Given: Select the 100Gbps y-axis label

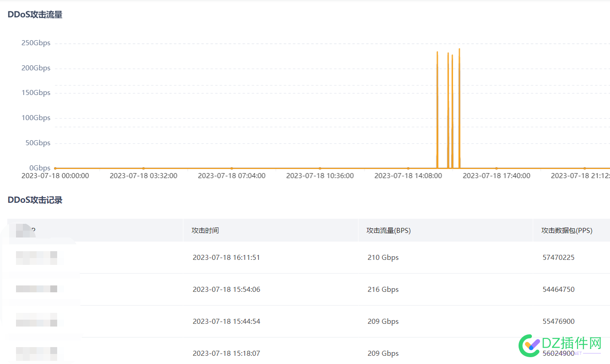Looking at the screenshot, I should 36,118.
